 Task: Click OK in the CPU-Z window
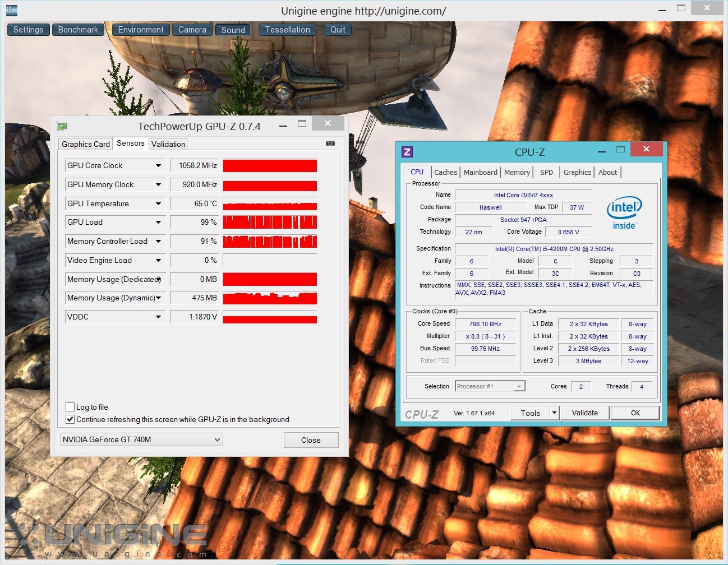[635, 413]
